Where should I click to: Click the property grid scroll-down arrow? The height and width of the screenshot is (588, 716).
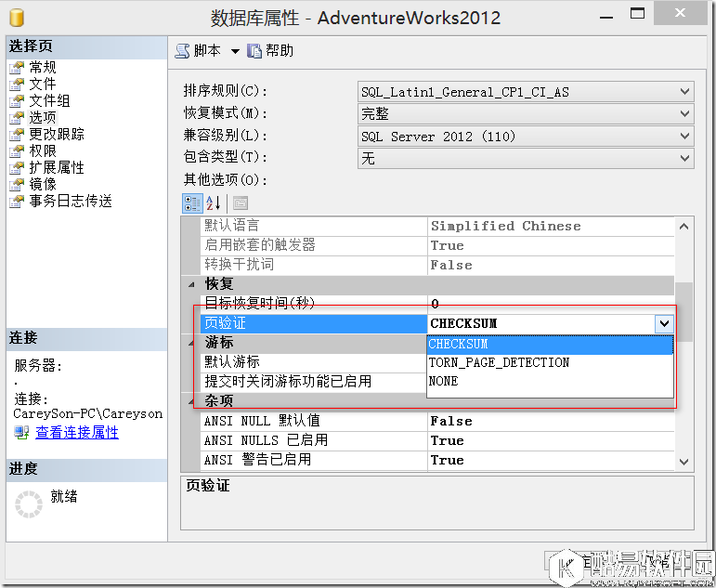tap(683, 462)
